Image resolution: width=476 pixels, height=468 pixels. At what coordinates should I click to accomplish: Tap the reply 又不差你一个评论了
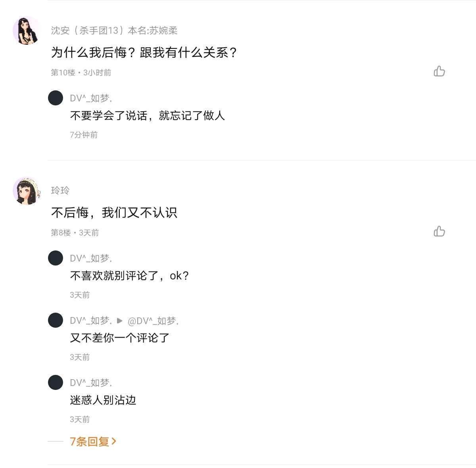(119, 338)
